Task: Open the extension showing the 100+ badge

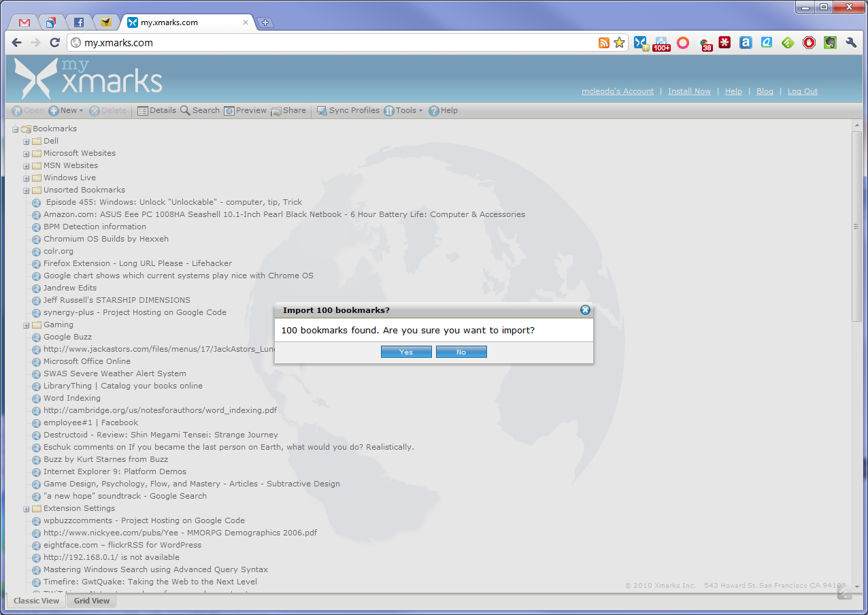Action: click(x=661, y=43)
